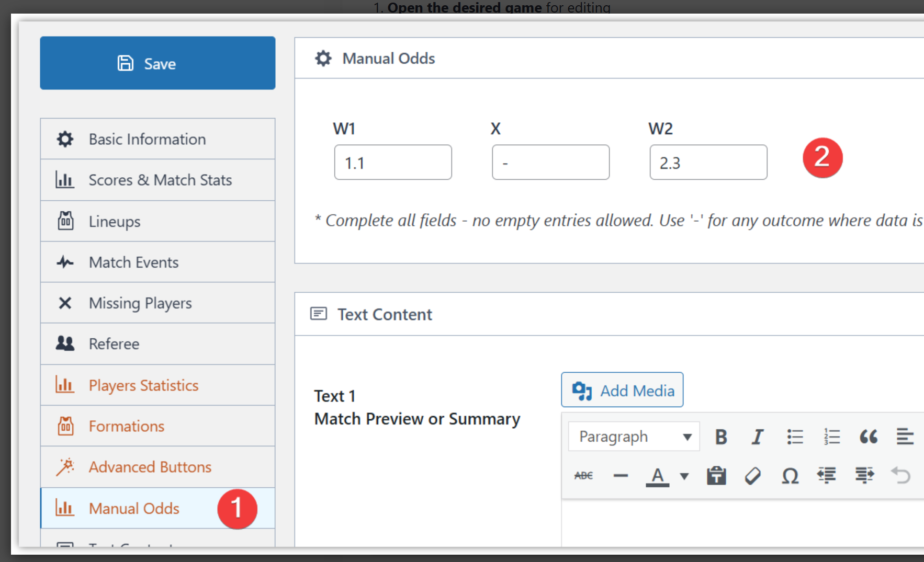
Task: Apply italic formatting in the editor
Action: point(757,437)
